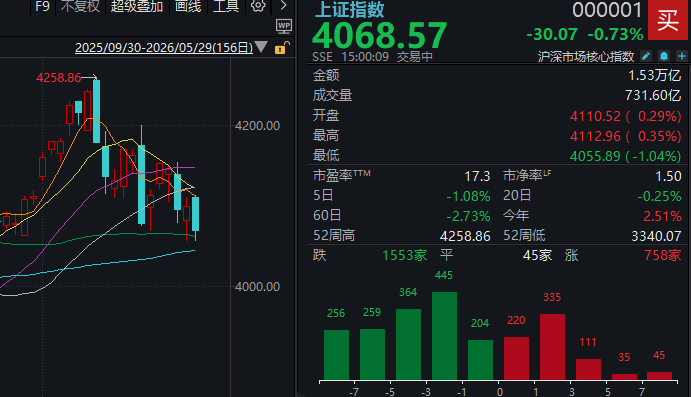This screenshot has height=397, width=691.
Task: Click the 最高 value 4112.96
Action: coord(595,136)
